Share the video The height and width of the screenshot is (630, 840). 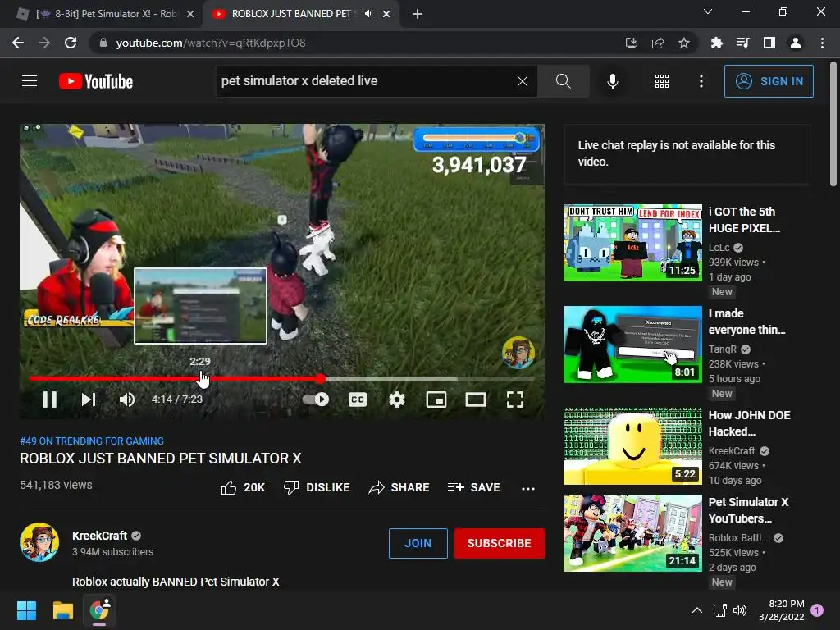click(x=399, y=487)
